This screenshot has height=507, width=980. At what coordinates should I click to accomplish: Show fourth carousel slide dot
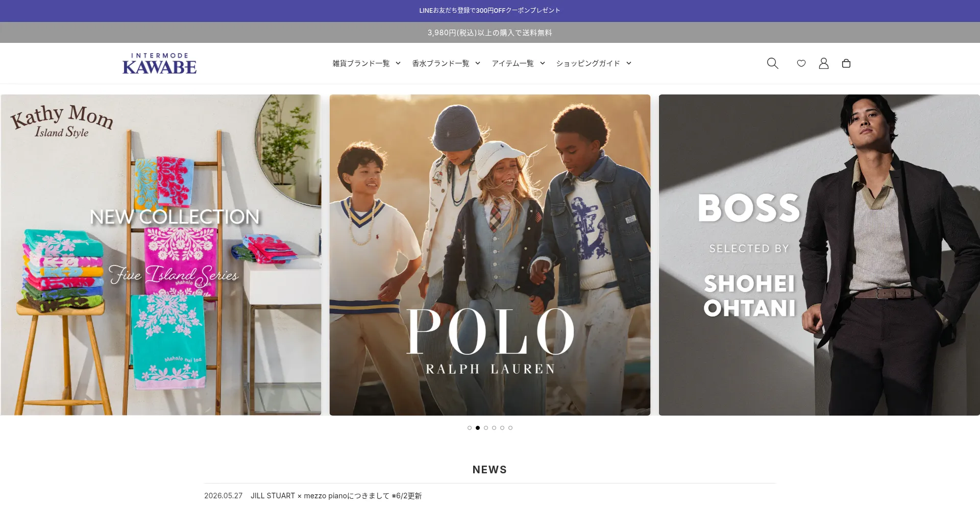(x=494, y=428)
